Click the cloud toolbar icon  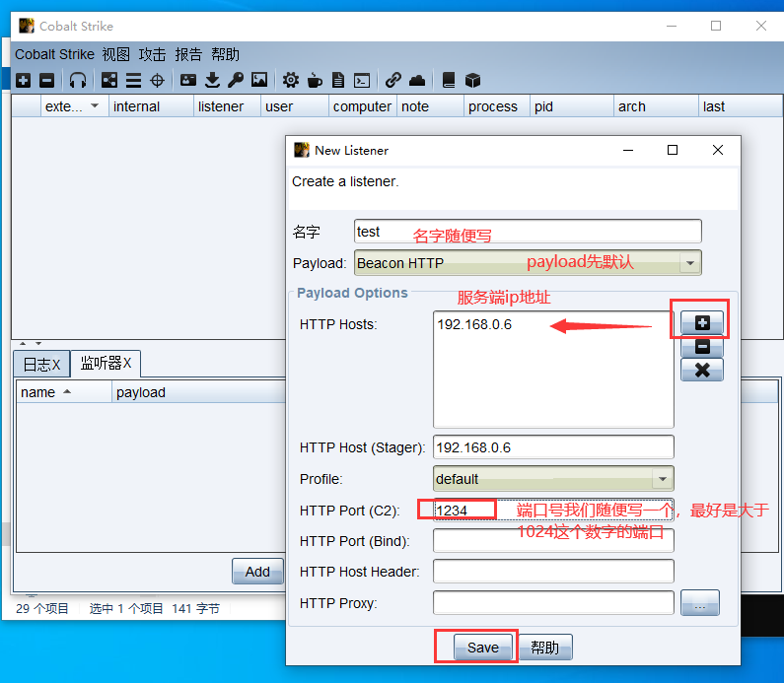point(417,80)
